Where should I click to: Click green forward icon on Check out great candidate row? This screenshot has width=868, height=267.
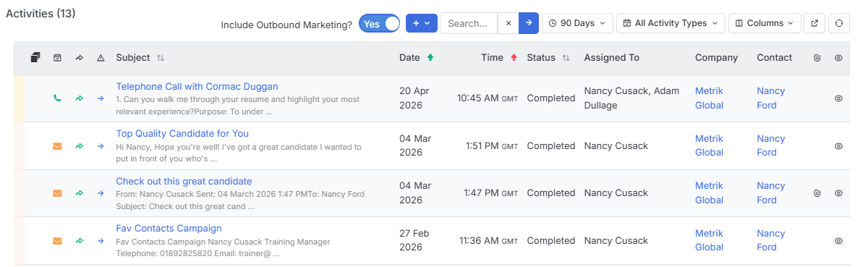(x=79, y=193)
